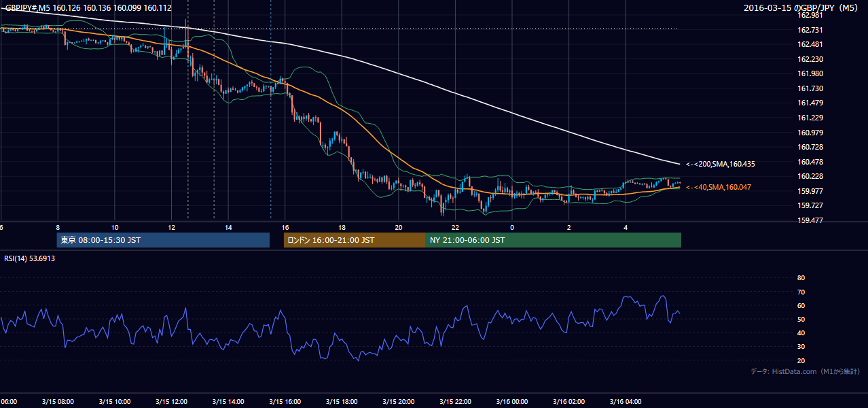Click RSI scale value 70
Viewport: 868px width, 408px height.
[801, 292]
